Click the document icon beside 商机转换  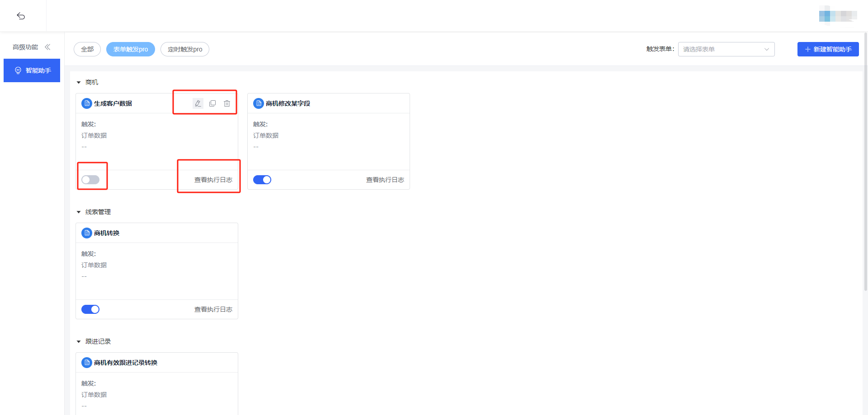point(87,233)
